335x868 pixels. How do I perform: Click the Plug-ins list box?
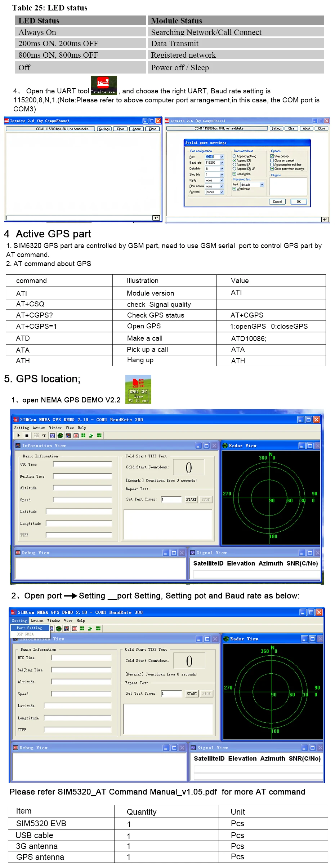point(288,187)
